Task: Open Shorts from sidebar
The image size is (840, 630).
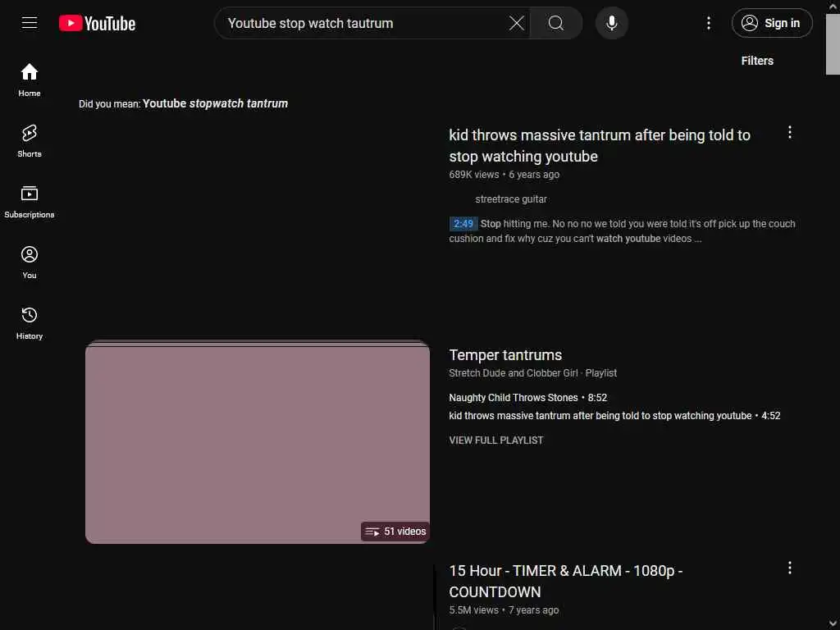Action: tap(30, 140)
